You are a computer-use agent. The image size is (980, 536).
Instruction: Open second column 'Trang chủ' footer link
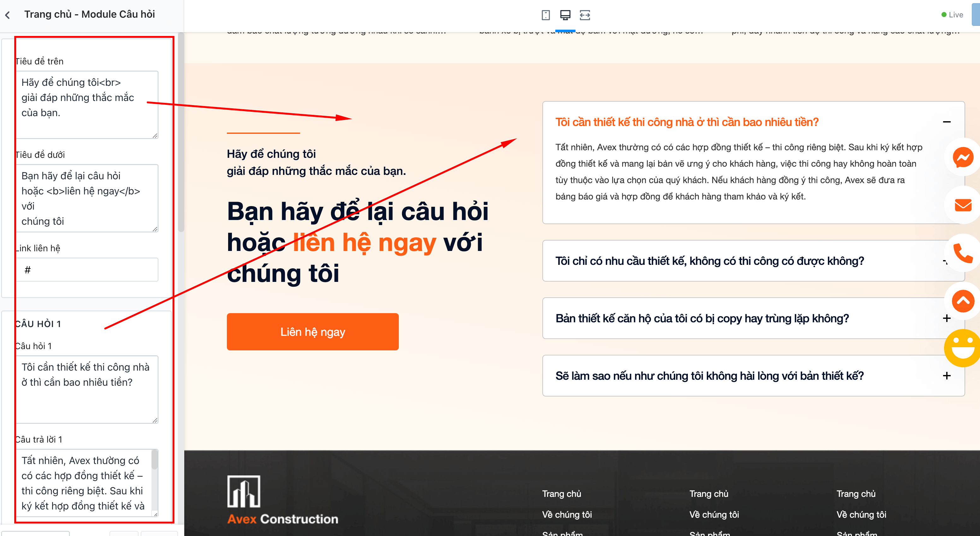(709, 494)
